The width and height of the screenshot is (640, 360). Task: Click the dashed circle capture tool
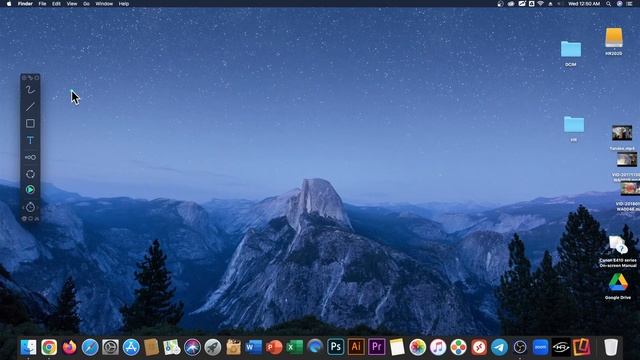point(30,174)
